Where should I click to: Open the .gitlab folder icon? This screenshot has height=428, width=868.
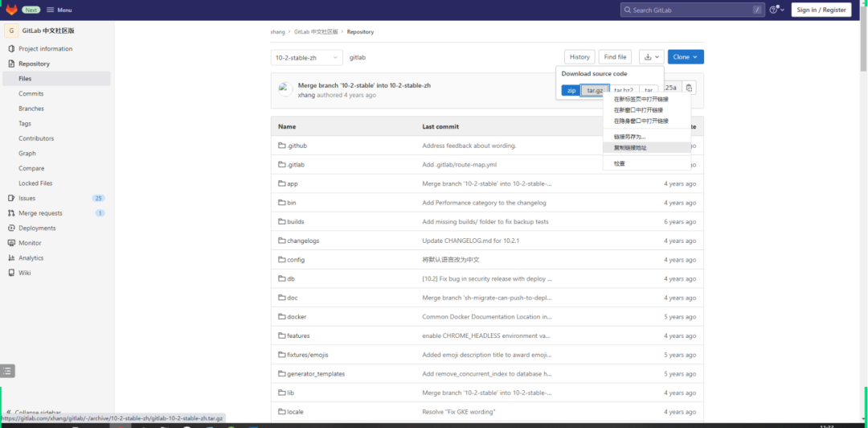click(282, 165)
